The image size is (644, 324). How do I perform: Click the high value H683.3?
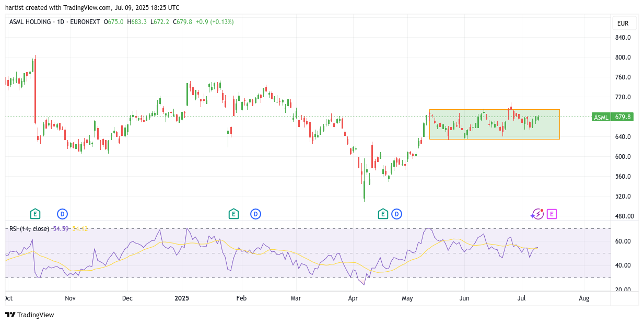pyautogui.click(x=137, y=22)
